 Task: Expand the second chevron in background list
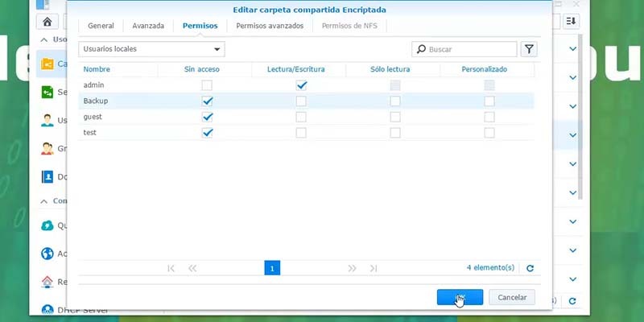(572, 77)
